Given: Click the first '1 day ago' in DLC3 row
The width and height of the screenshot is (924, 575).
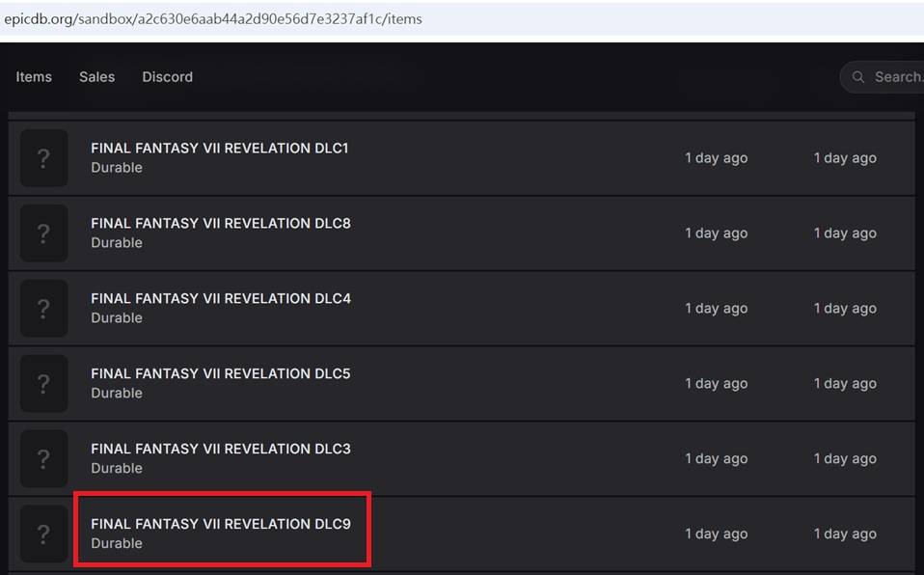Looking at the screenshot, I should (716, 459).
